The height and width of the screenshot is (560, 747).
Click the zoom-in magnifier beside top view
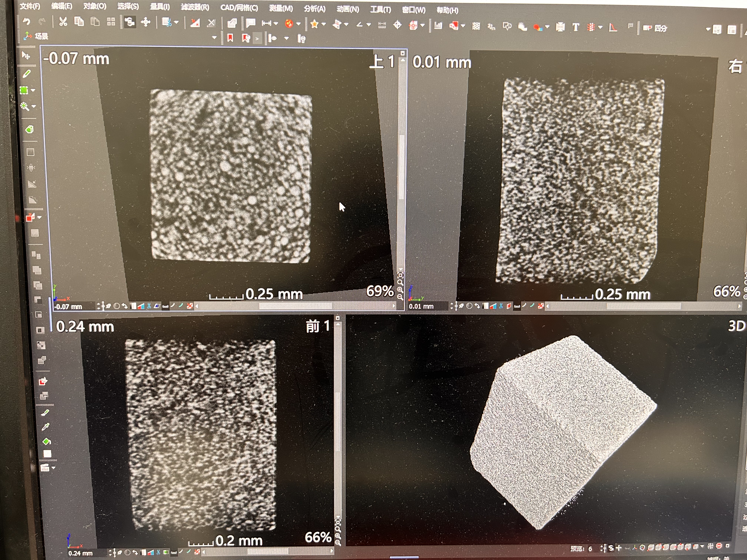[400, 290]
